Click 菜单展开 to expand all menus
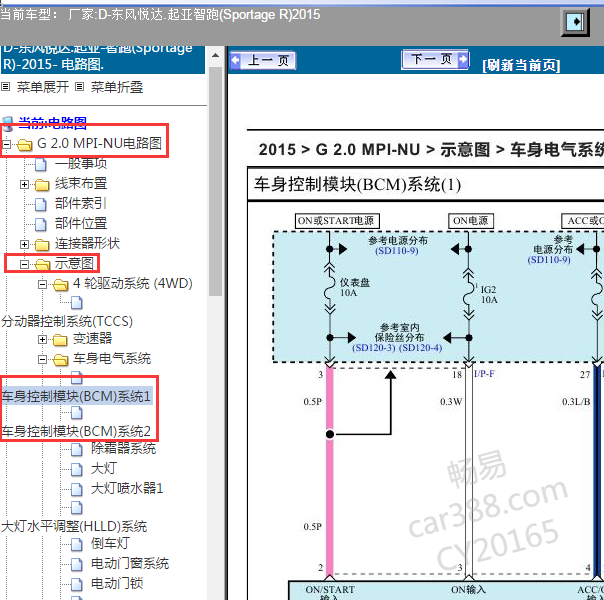The image size is (604, 600). click(43, 87)
